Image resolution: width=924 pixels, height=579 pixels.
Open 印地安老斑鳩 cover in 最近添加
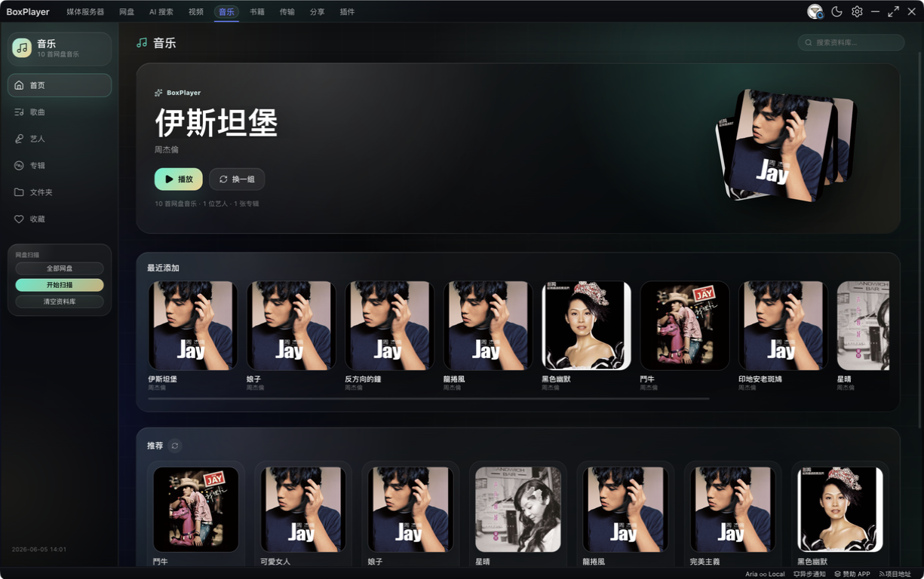tap(784, 326)
